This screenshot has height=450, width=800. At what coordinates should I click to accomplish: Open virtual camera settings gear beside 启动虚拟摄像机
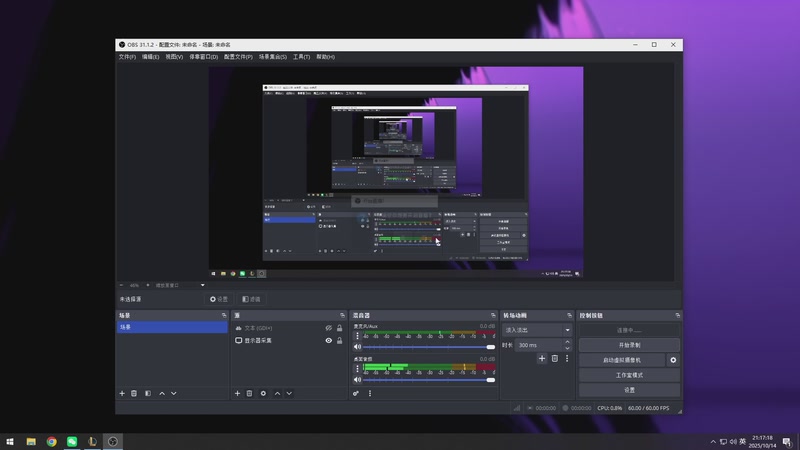tap(673, 360)
